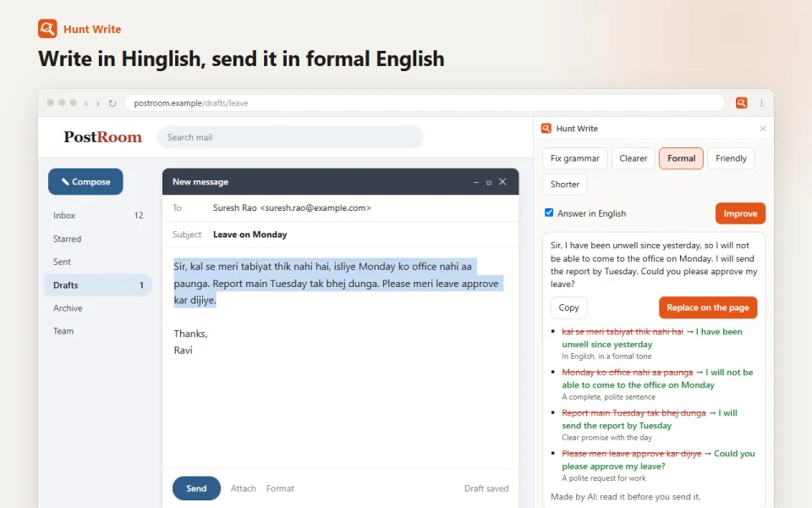Click the Hunt Write logo above the headline
Viewport: 812px width, 508px height.
pos(47,29)
